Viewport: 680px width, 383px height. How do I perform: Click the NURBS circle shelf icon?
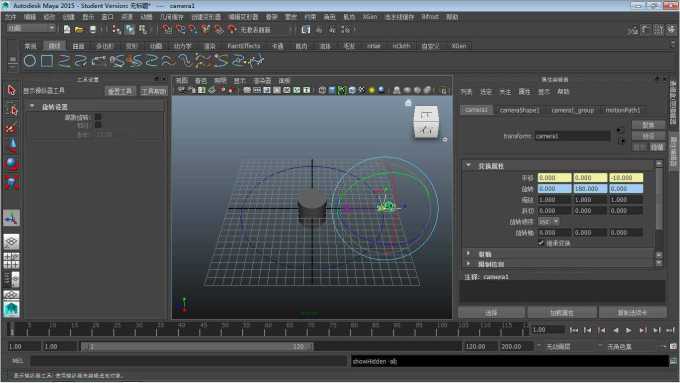click(x=29, y=61)
